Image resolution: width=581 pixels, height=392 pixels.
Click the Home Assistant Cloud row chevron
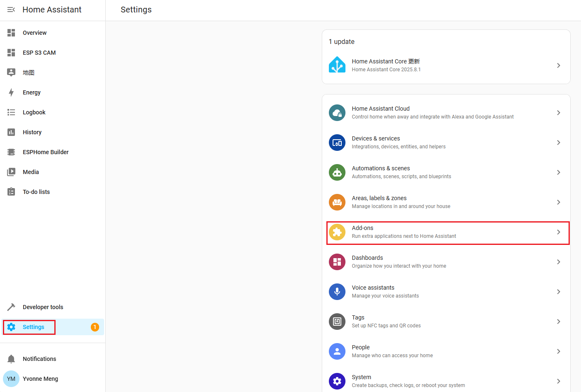point(559,113)
